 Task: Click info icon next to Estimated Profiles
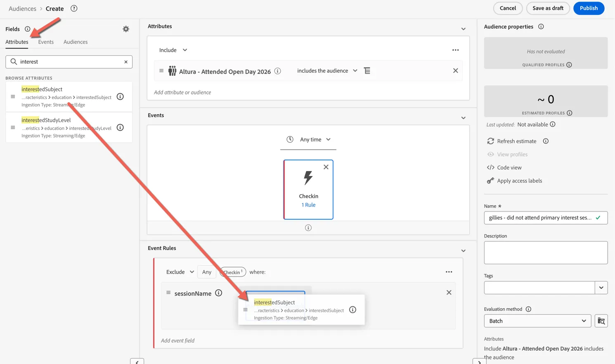pos(570,113)
